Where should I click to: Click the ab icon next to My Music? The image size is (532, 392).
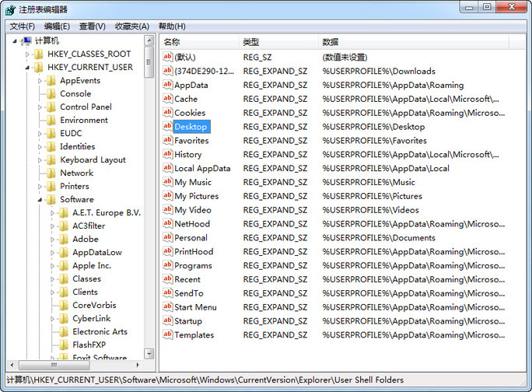click(167, 182)
